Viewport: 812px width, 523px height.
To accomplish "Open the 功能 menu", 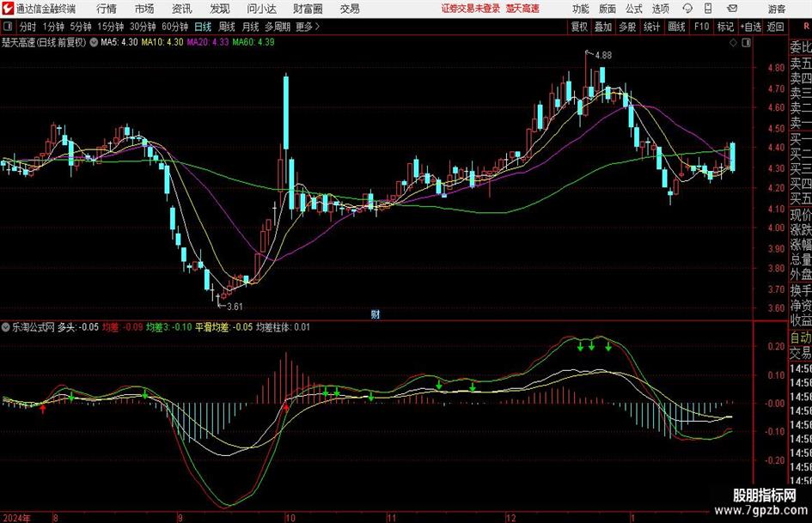I will pyautogui.click(x=581, y=9).
